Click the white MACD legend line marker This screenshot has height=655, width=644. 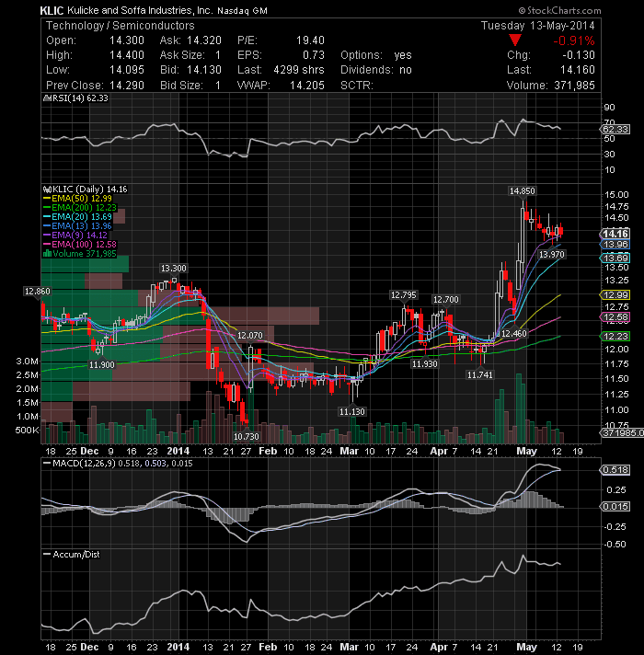47,464
